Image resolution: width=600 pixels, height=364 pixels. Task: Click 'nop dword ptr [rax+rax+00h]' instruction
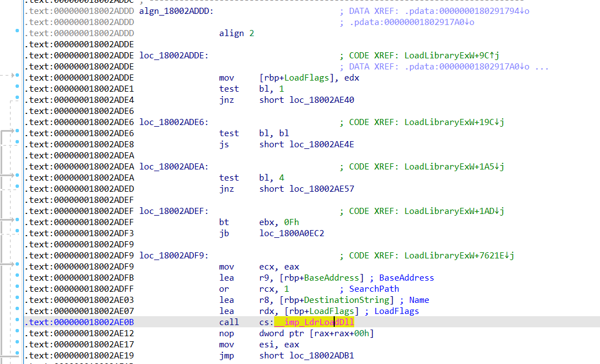click(296, 333)
